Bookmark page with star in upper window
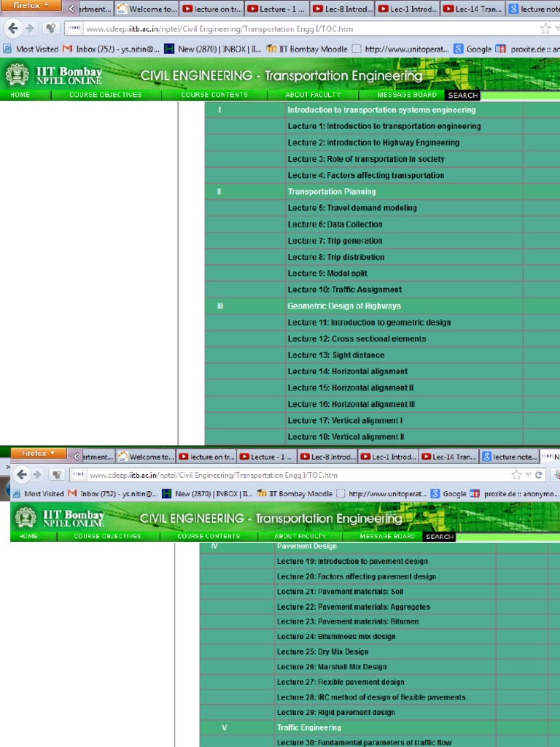 pos(545,28)
